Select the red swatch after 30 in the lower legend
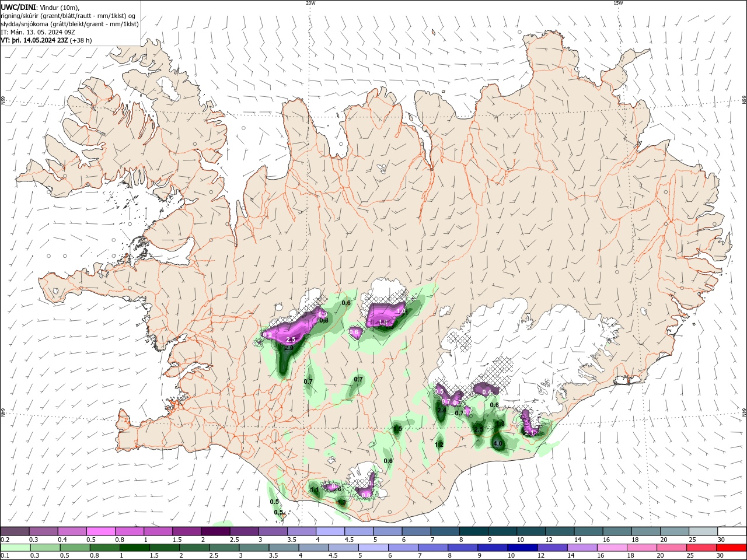Viewport: 747px width, 560px height. coord(732,548)
